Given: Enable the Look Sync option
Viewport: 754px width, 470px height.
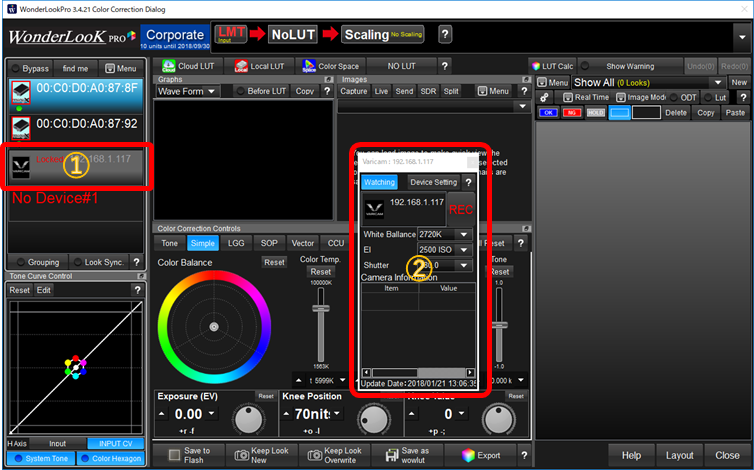Looking at the screenshot, I should pyautogui.click(x=100, y=262).
